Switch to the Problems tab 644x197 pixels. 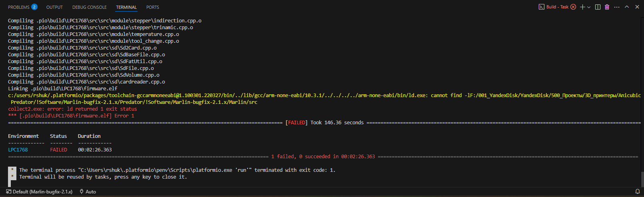[x=18, y=7]
